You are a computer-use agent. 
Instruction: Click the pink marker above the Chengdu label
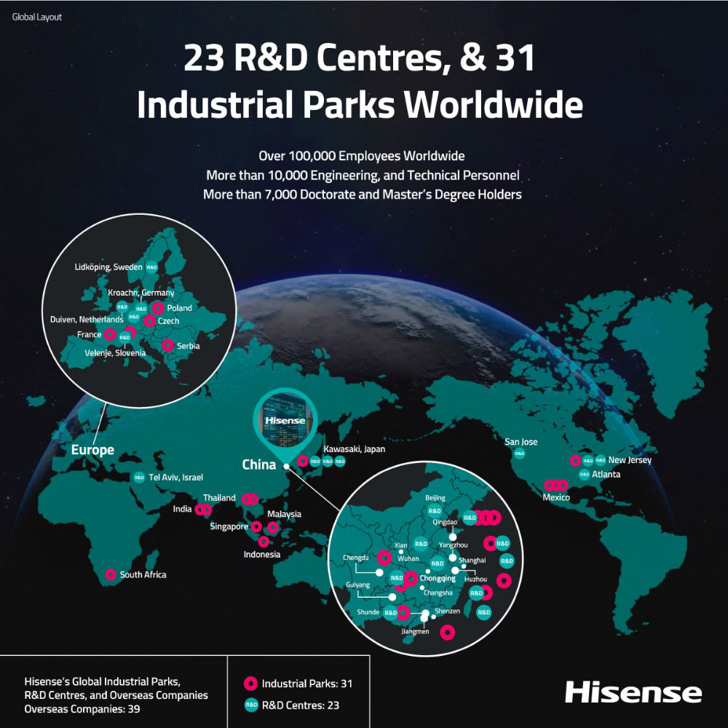(384, 557)
